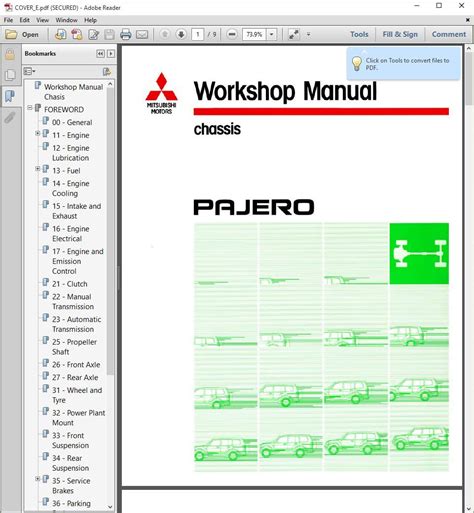Select the 34 - Rear Suspension bookmark

70,463
